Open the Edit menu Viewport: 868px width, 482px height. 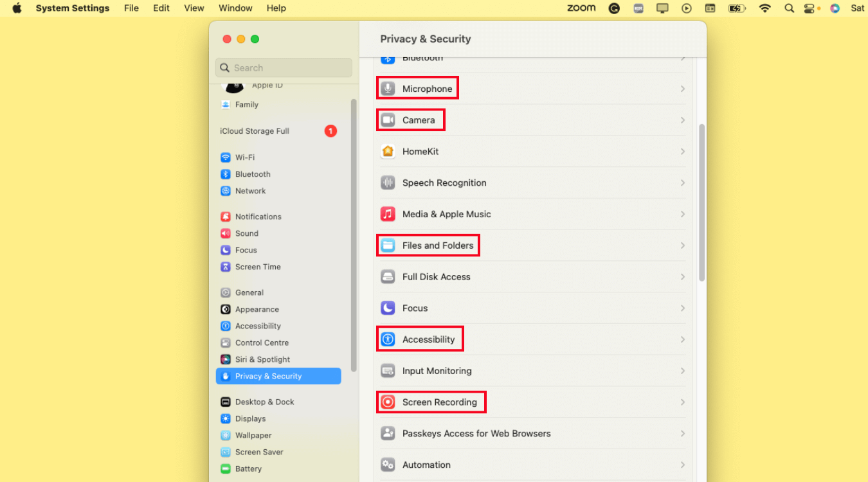pos(161,8)
